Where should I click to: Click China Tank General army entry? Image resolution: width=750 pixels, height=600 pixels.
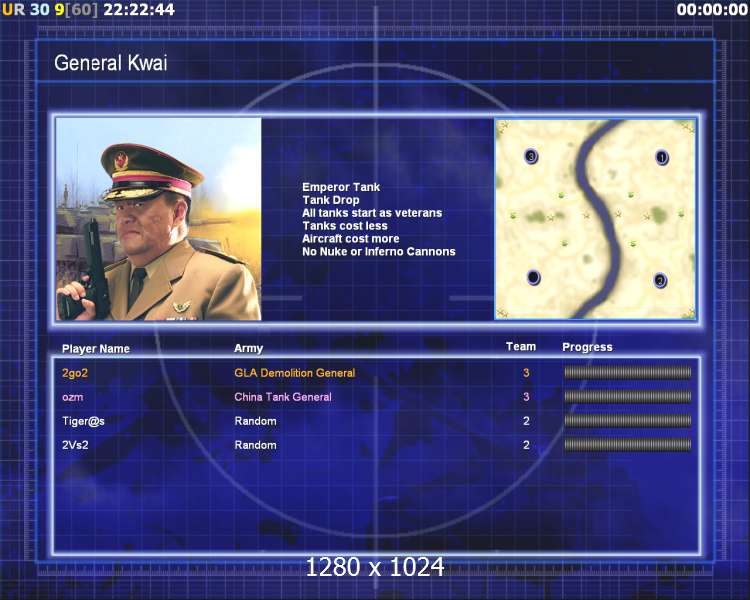[x=283, y=397]
